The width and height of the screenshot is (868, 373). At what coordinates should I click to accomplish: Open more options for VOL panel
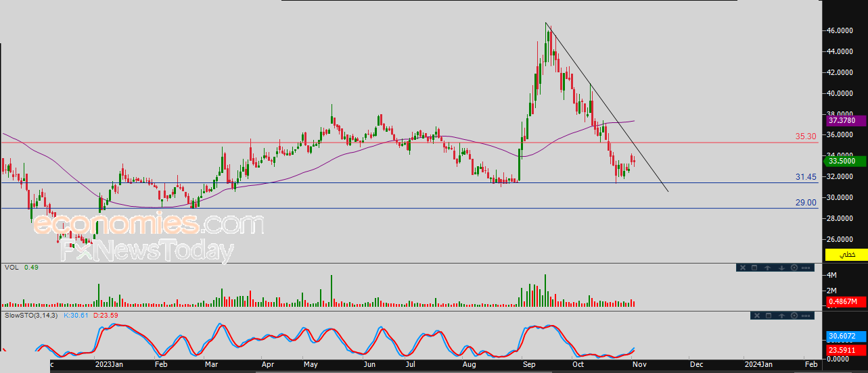(x=806, y=268)
